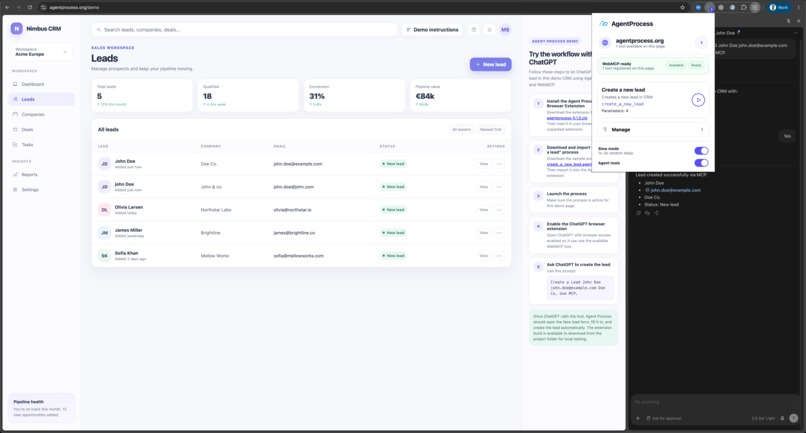Open Deals in the sidebar
The width and height of the screenshot is (806, 433).
pyautogui.click(x=42, y=130)
